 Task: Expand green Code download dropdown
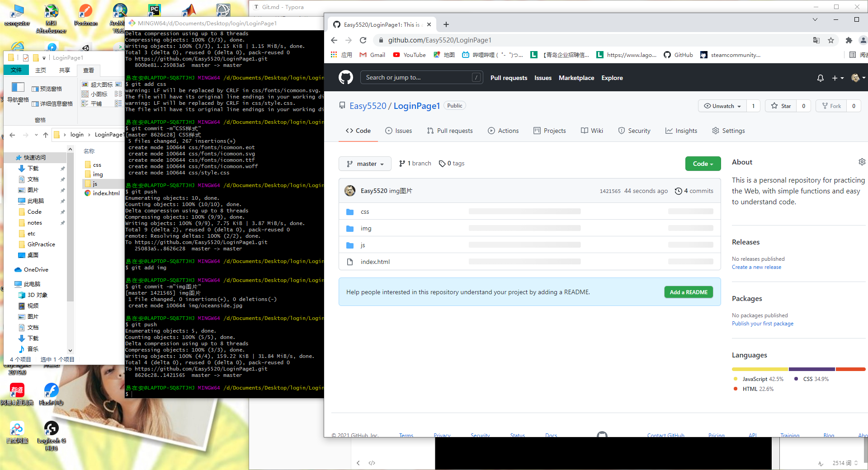703,164
